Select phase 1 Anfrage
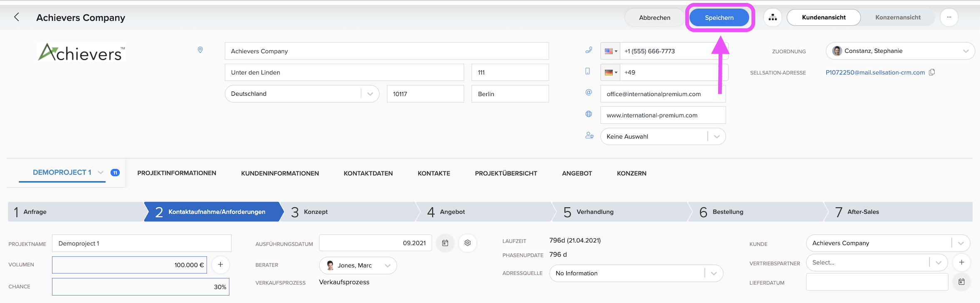This screenshot has height=303, width=980. coord(75,212)
